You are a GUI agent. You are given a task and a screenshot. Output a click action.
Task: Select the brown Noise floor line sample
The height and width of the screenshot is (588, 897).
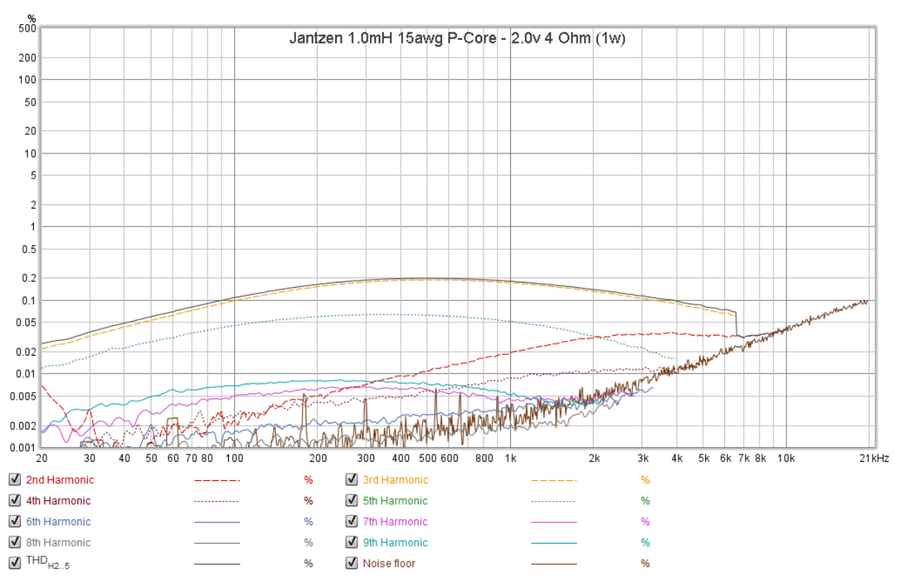click(554, 564)
